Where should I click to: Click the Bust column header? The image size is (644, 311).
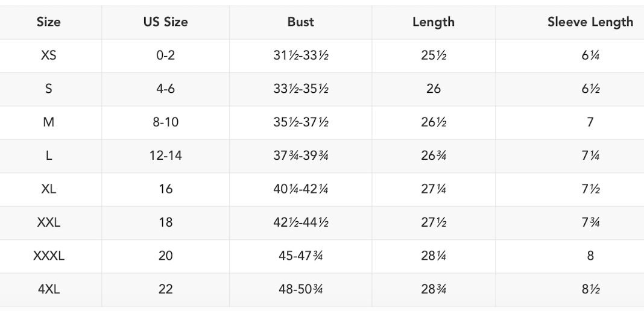[300, 22]
